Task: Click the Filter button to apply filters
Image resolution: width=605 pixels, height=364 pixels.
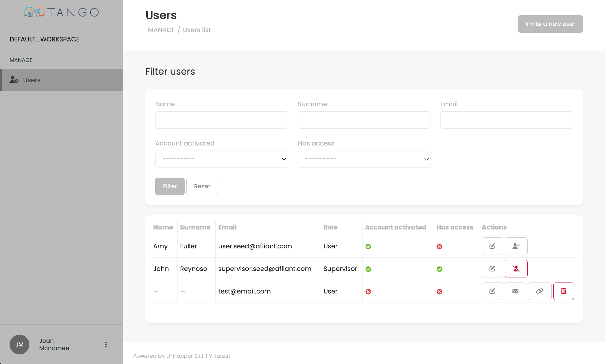Action: (x=170, y=186)
